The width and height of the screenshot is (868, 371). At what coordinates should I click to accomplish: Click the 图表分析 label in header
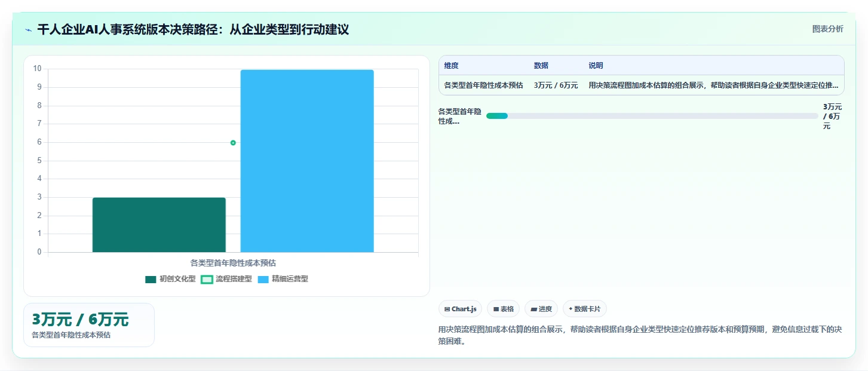pos(828,29)
